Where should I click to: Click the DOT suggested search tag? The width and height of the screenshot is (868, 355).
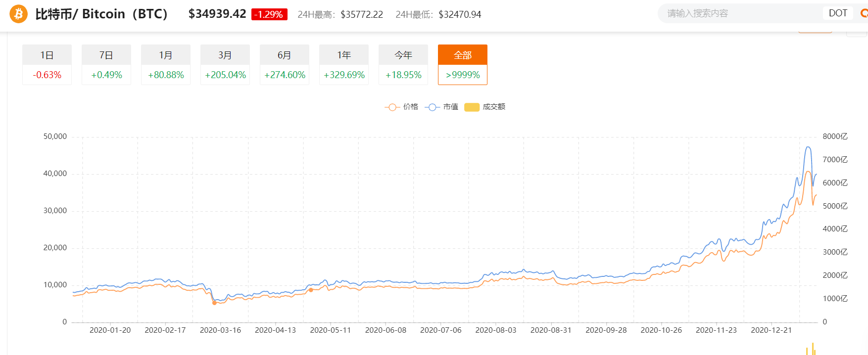(x=838, y=13)
